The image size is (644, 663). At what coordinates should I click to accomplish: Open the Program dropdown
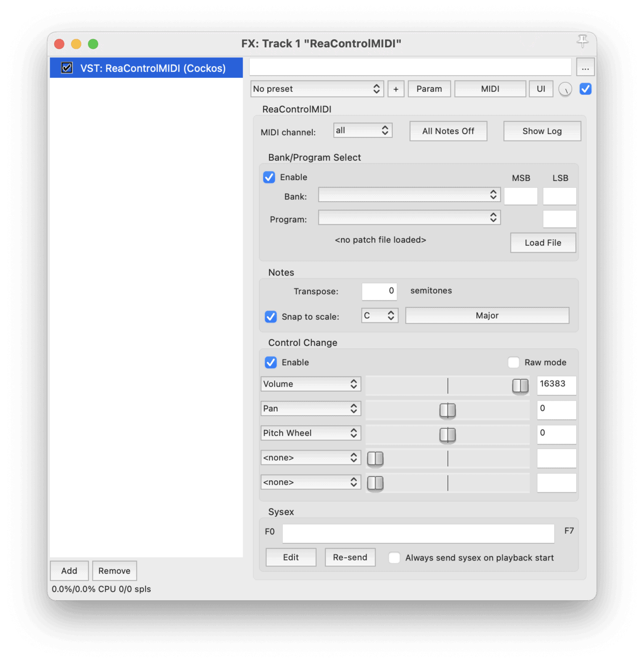(409, 217)
